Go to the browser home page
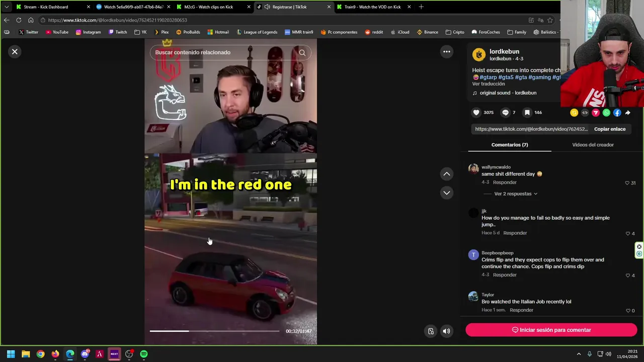Viewport: 644px width, 362px height. (x=31, y=20)
